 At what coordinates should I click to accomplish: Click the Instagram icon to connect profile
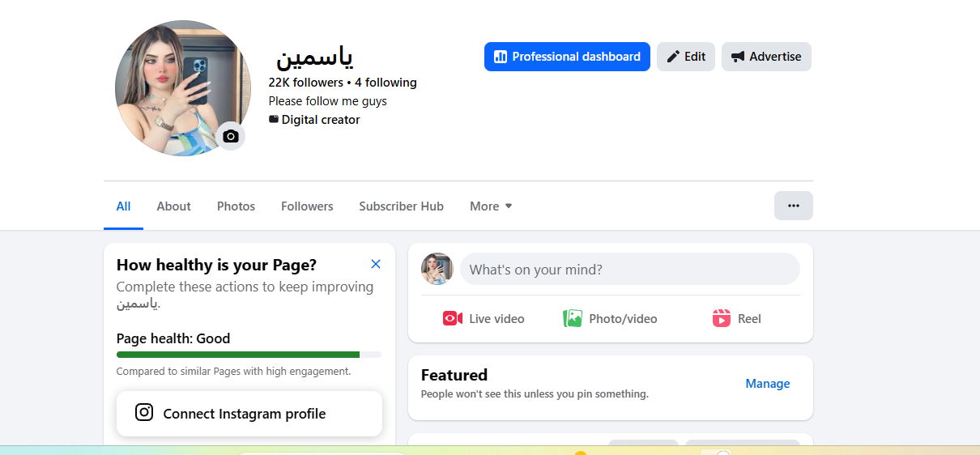(144, 413)
